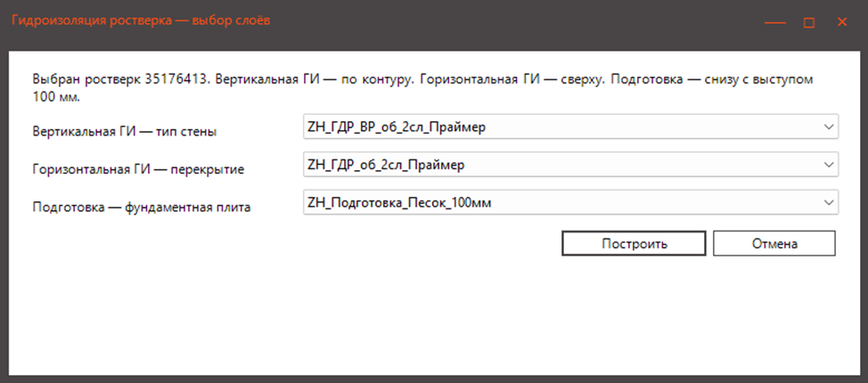
Task: Select the label Горизонтальная ГИ — перекрытие
Action: click(x=138, y=170)
